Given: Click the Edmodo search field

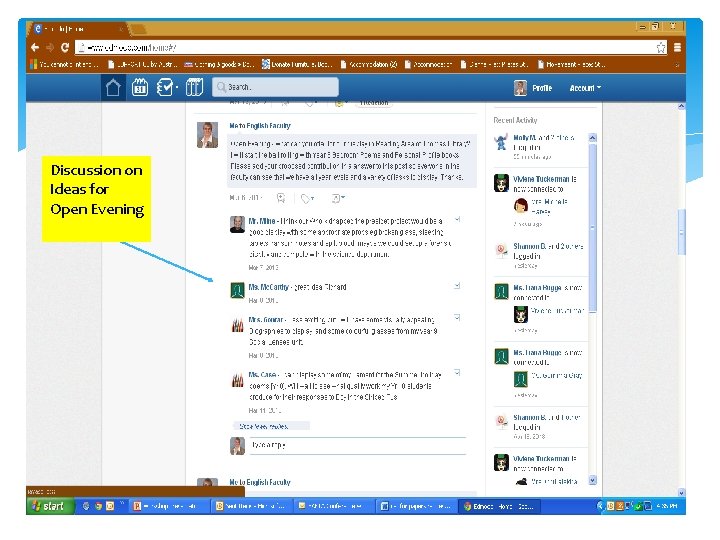Looking at the screenshot, I should (275, 87).
